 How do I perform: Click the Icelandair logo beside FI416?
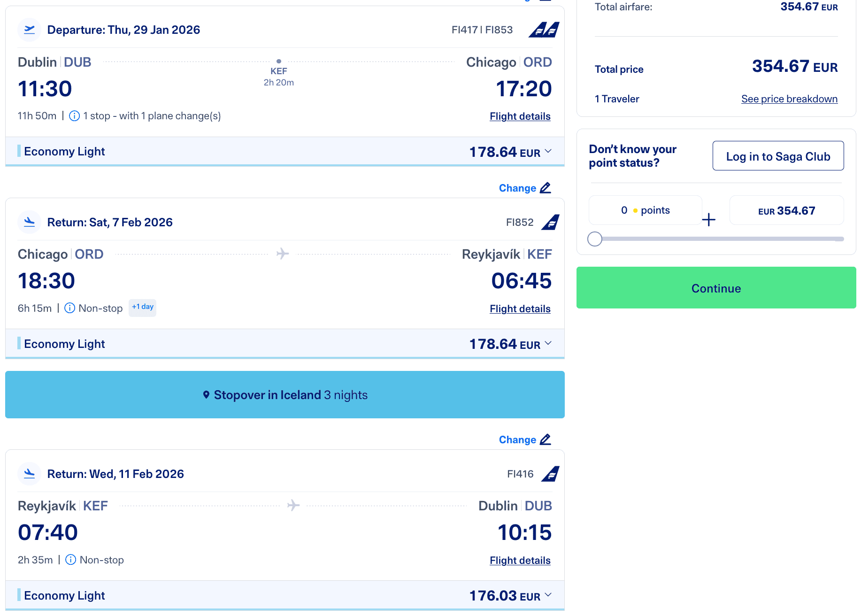(x=550, y=474)
